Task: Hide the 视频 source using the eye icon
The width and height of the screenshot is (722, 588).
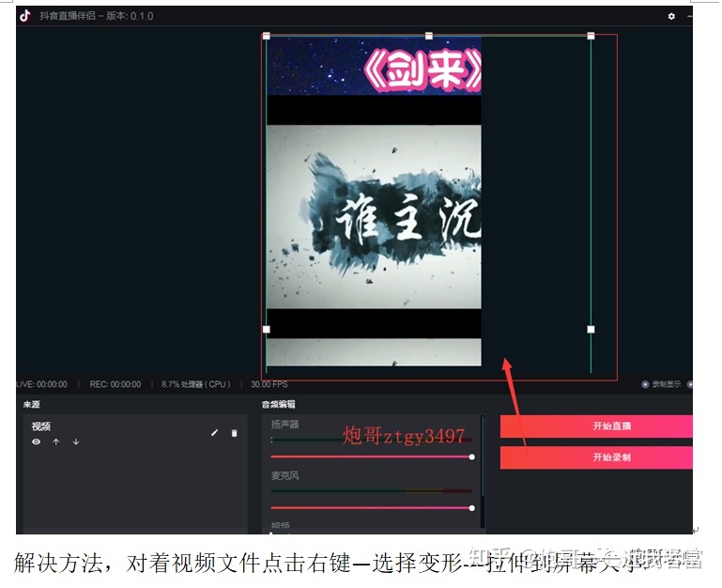Action: pos(37,441)
